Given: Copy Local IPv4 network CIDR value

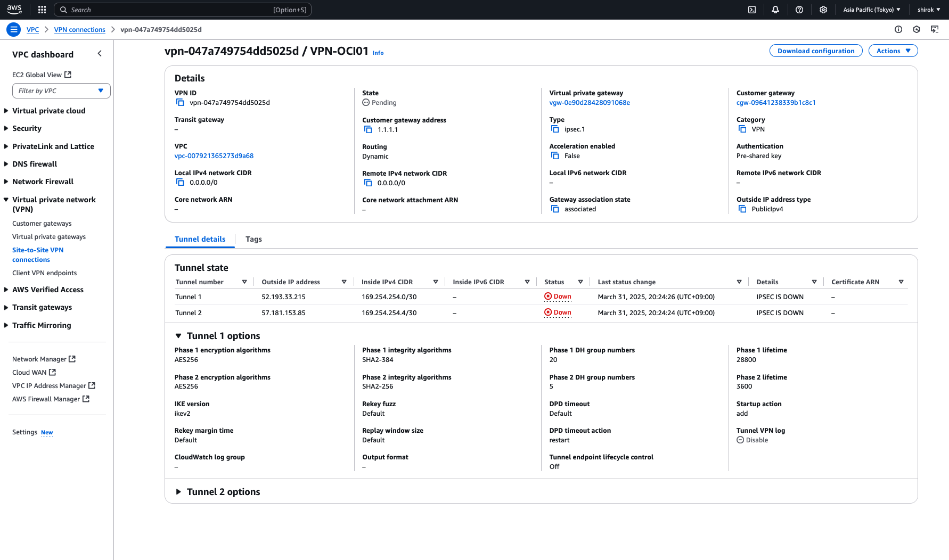Looking at the screenshot, I should 181,183.
